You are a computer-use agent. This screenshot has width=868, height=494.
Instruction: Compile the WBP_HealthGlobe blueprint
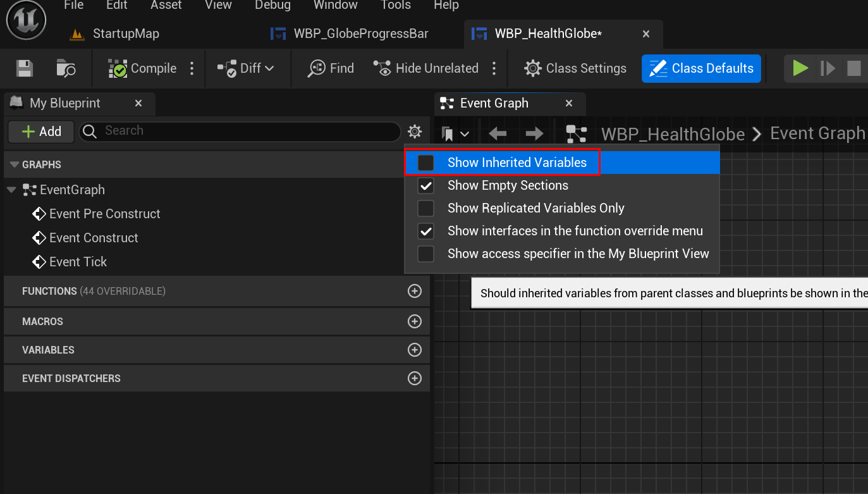coord(142,68)
